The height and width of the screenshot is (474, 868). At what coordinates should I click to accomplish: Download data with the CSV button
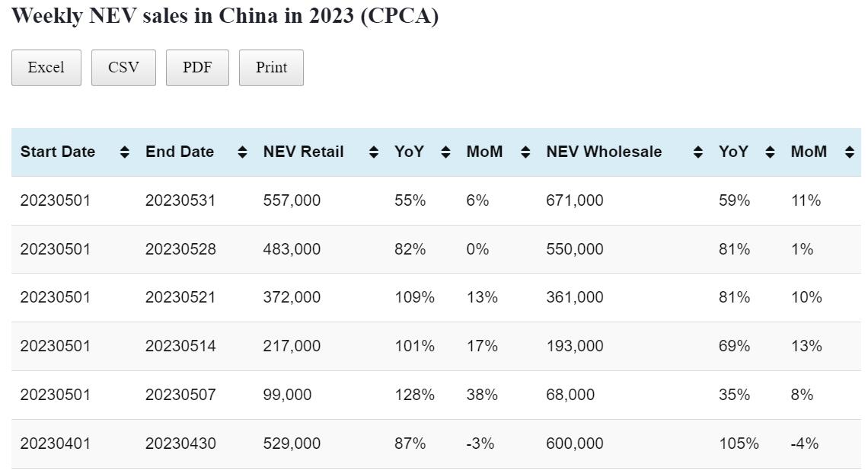tap(123, 68)
